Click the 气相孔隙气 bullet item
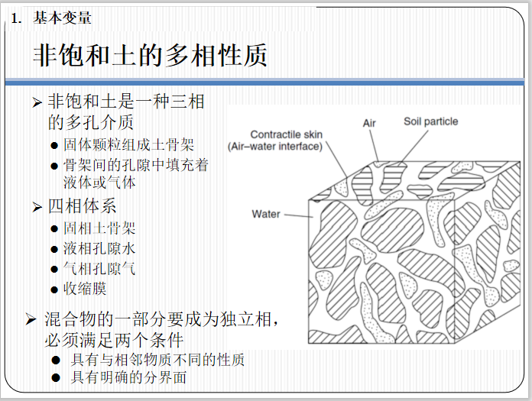532x401 pixels. point(99,269)
